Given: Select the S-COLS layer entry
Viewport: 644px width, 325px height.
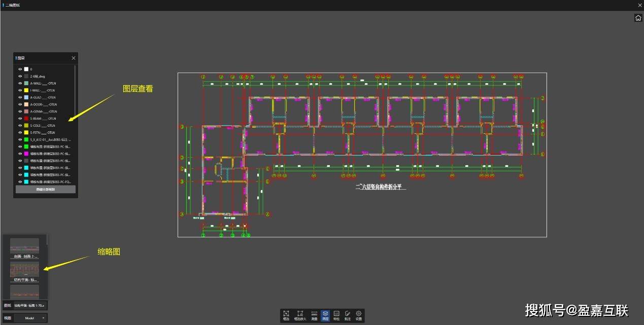Looking at the screenshot, I should (43, 125).
